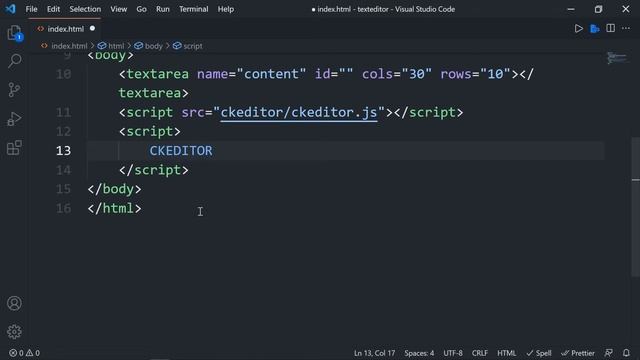This screenshot has height=360, width=640.
Task: Change the CRLF end of line sequence
Action: coord(480,353)
